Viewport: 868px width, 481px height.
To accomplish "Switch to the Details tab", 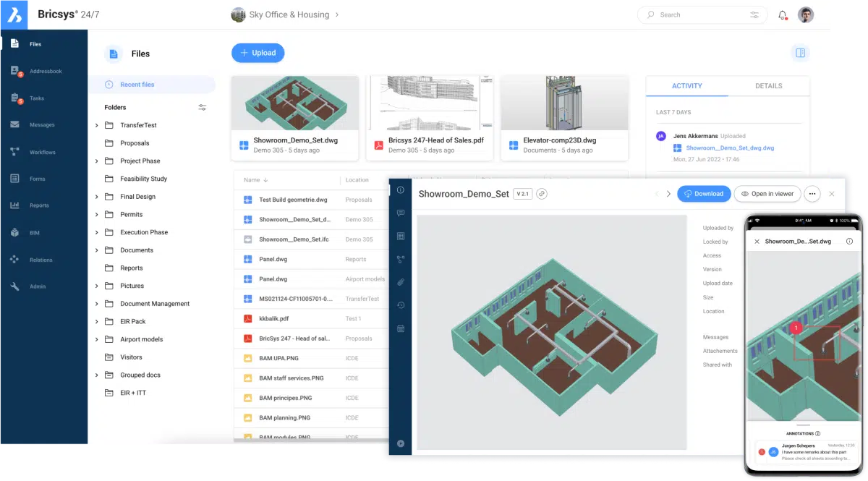I will (x=768, y=86).
